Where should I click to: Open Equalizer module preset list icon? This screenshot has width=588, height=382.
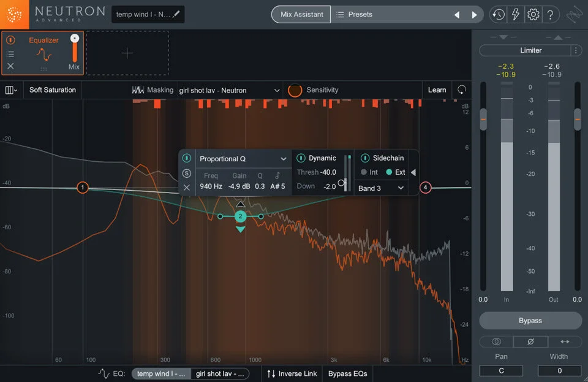click(10, 54)
